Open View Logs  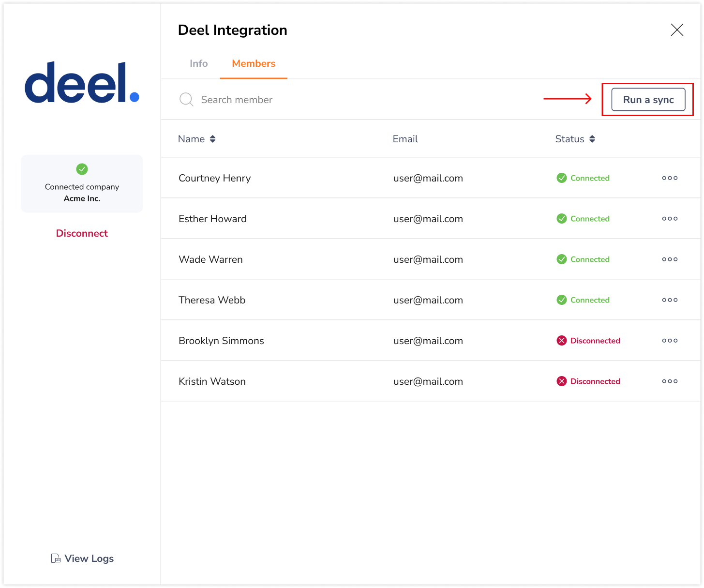pos(82,558)
